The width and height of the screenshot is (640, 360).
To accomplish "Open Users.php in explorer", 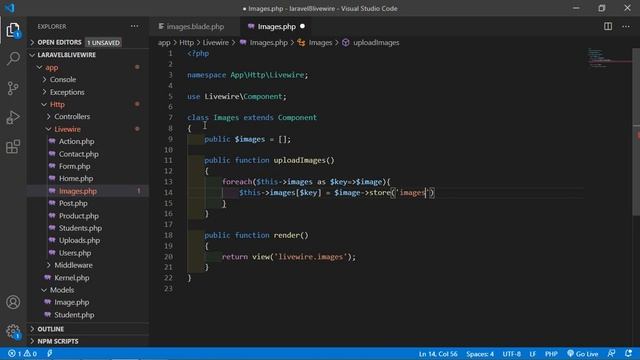I will tap(88, 253).
